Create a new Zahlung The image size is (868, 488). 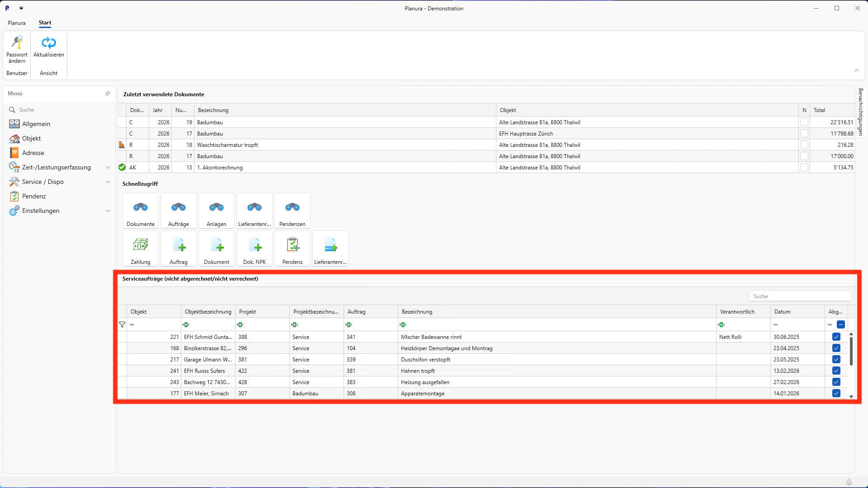point(140,249)
